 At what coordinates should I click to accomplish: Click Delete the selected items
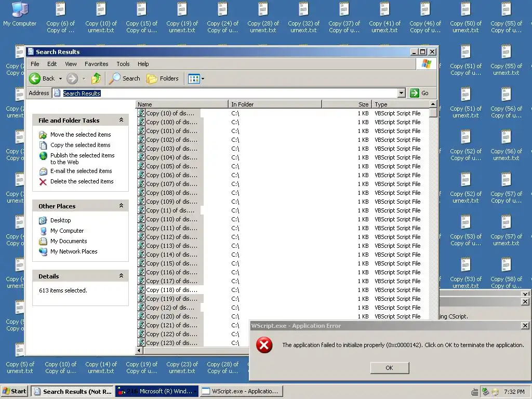click(x=82, y=181)
